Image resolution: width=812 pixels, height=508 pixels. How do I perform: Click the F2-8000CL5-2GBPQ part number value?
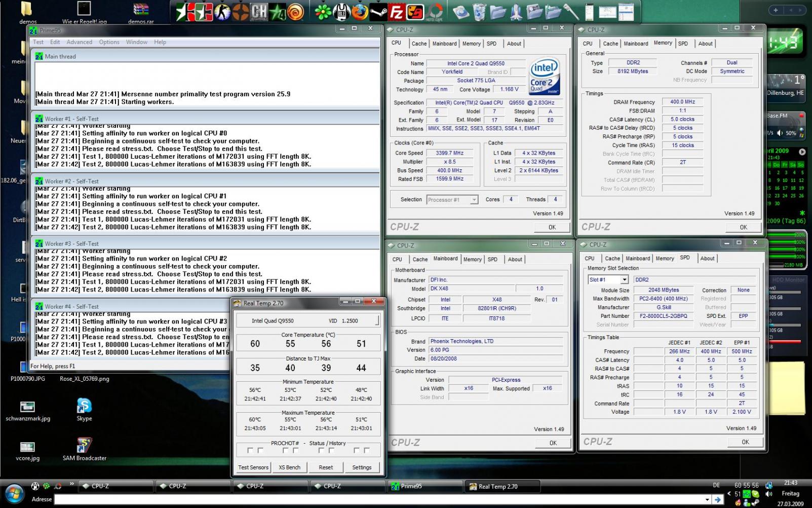pos(663,316)
